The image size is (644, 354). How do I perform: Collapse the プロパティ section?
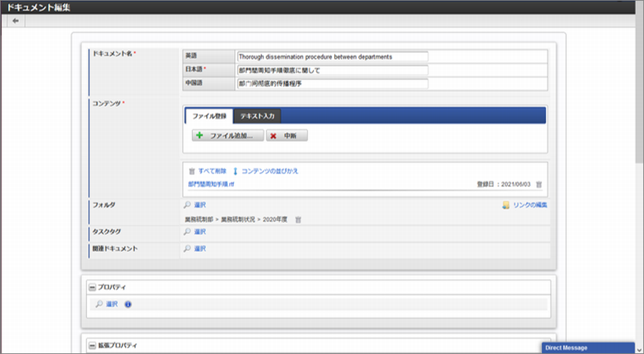92,287
